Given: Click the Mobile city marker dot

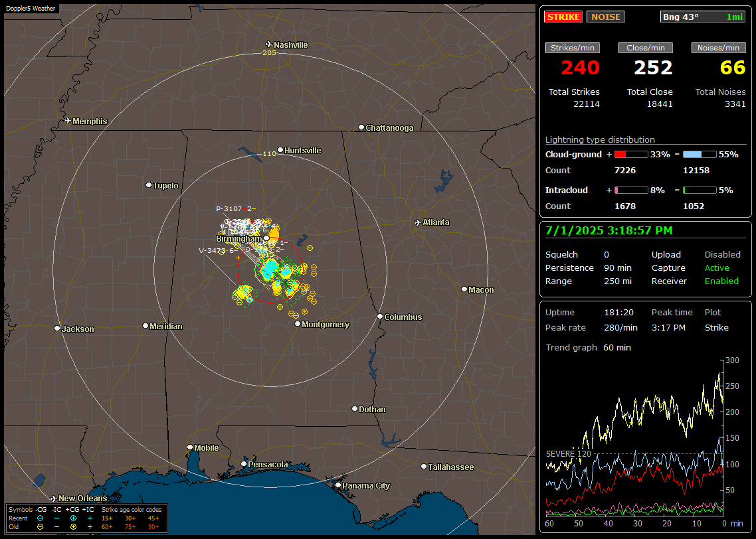Looking at the screenshot, I should (x=190, y=447).
